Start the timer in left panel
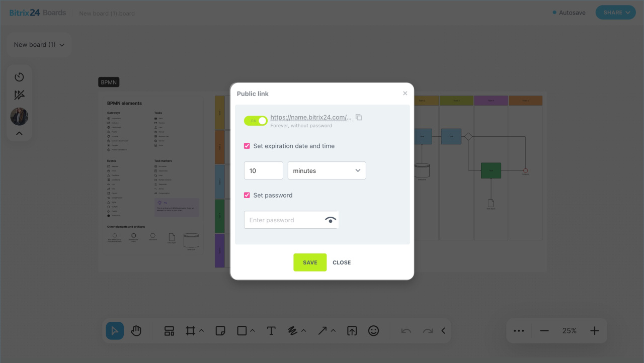This screenshot has width=644, height=363. coord(19,77)
